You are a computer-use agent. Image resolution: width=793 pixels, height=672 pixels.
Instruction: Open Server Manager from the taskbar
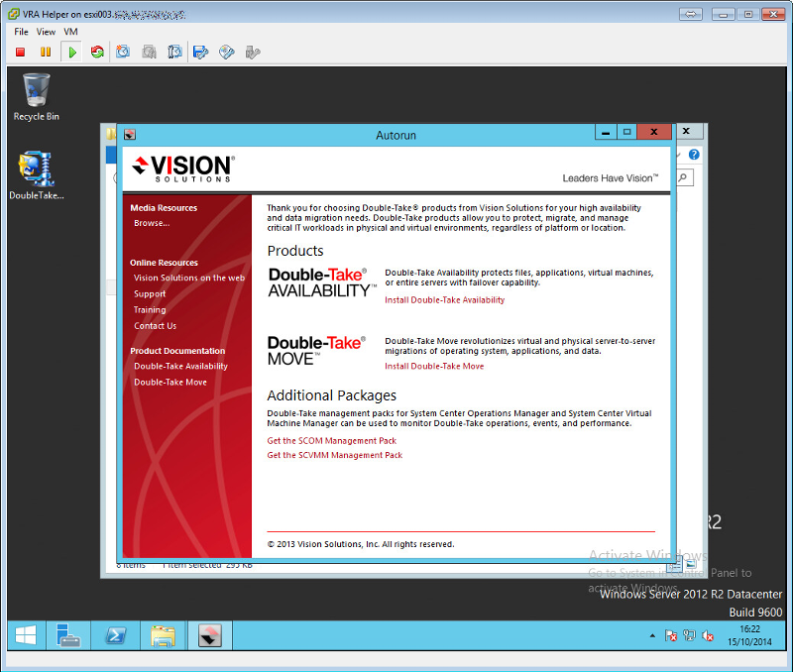tap(67, 635)
